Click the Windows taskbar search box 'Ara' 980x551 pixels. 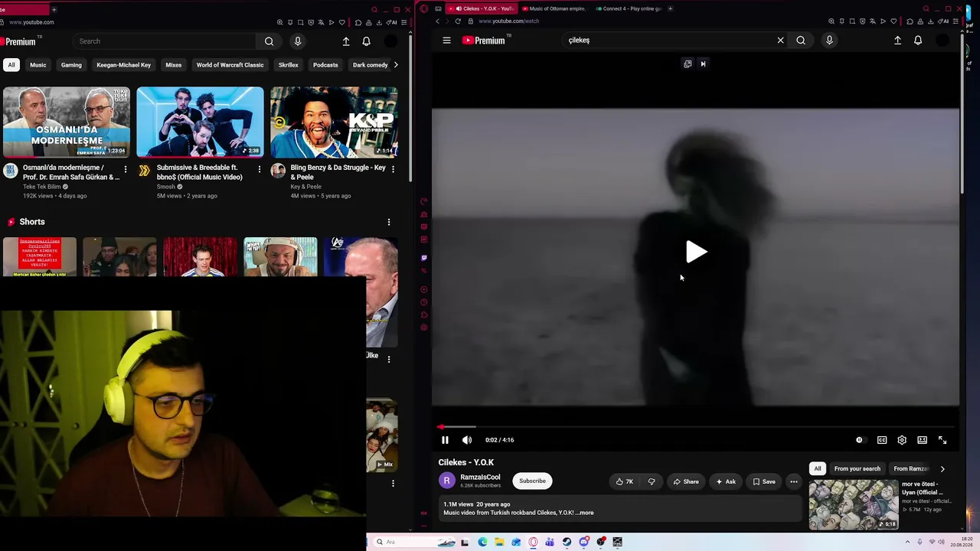pos(413,542)
